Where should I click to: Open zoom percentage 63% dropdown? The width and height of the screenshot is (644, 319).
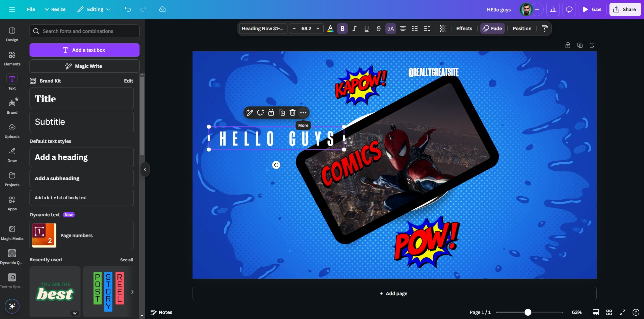click(577, 312)
